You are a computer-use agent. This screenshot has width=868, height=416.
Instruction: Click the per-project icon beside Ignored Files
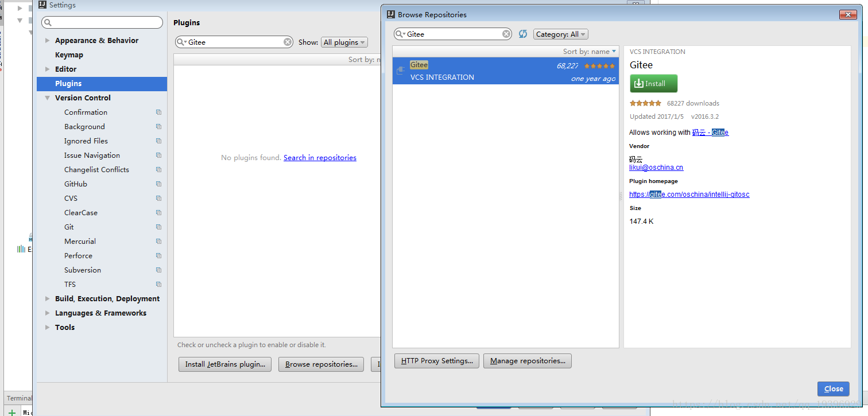click(158, 141)
